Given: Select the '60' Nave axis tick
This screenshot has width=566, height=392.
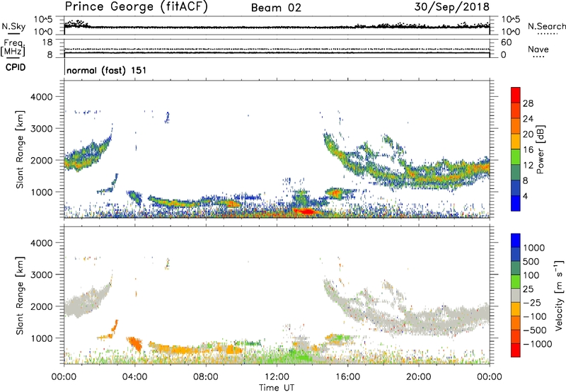Looking at the screenshot, I should tap(506, 42).
